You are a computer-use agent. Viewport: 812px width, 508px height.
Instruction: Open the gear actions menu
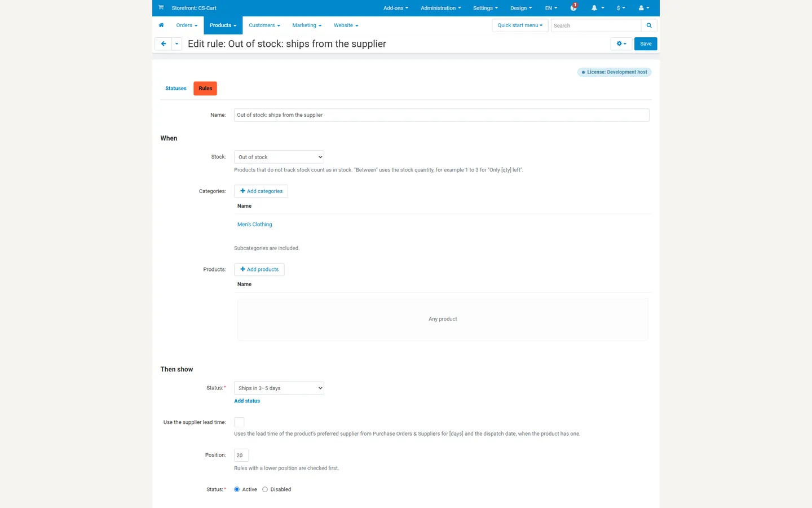coord(621,44)
